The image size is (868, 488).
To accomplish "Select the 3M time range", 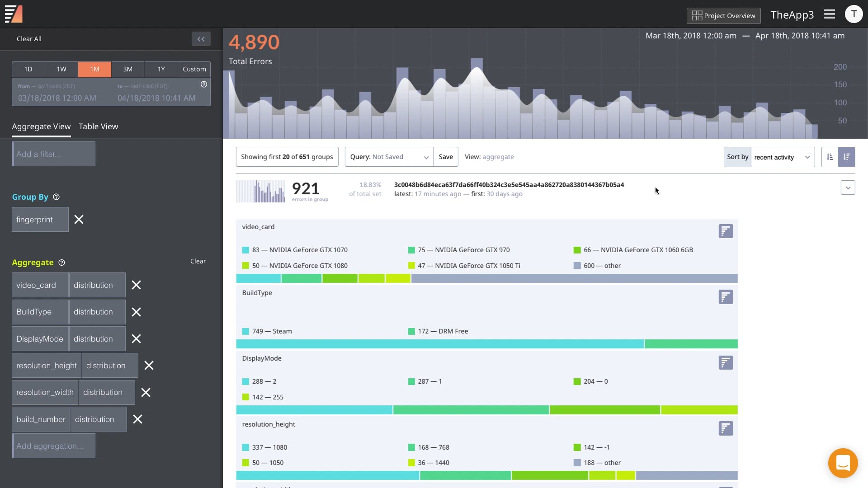I will coord(127,69).
